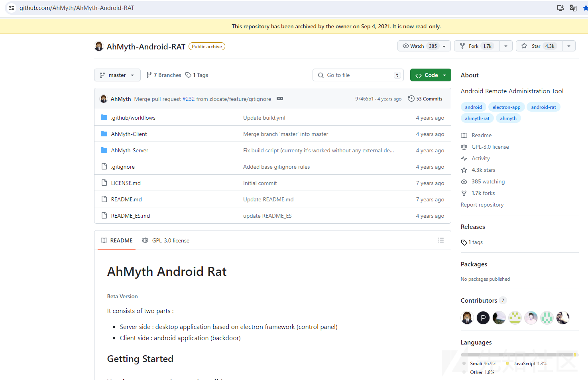Focus the Go to file search field
This screenshot has width=588, height=380.
358,75
